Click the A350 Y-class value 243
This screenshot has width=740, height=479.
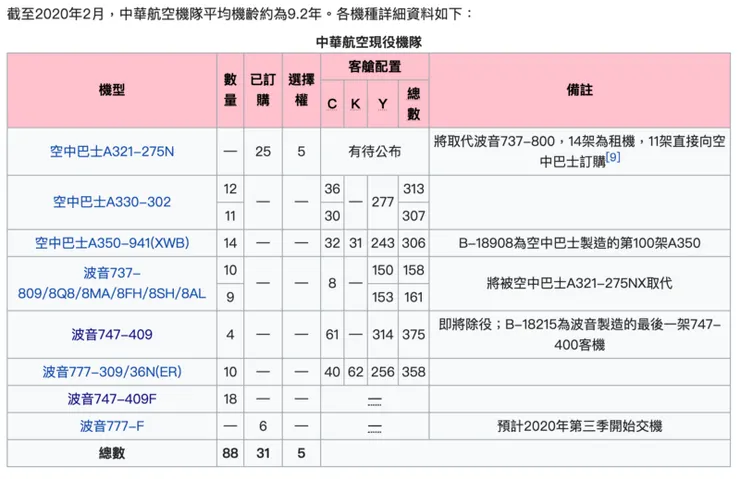(383, 243)
